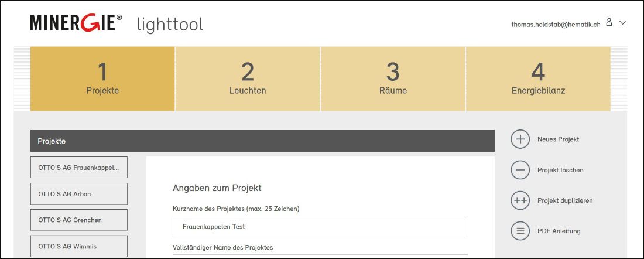Viewport: 644px width, 259px height.
Task: Select project OTTO'S AG Frauenkappel...
Action: pyautogui.click(x=79, y=168)
